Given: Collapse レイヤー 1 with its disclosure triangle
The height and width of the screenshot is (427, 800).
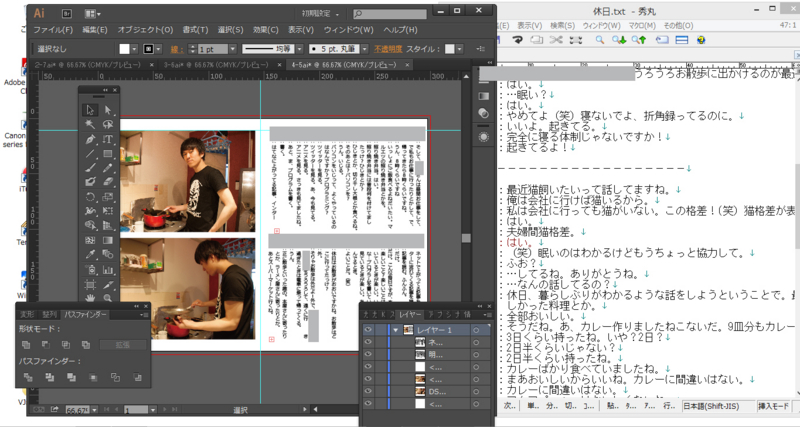Looking at the screenshot, I should pyautogui.click(x=395, y=330).
